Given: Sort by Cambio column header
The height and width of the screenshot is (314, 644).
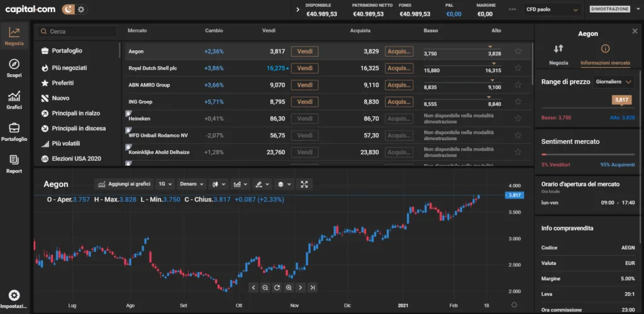Looking at the screenshot, I should coord(214,31).
